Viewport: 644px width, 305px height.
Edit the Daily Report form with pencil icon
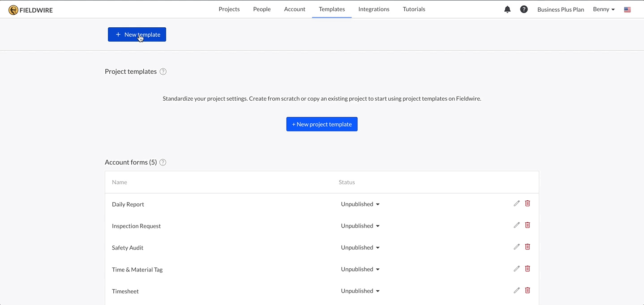coord(516,203)
